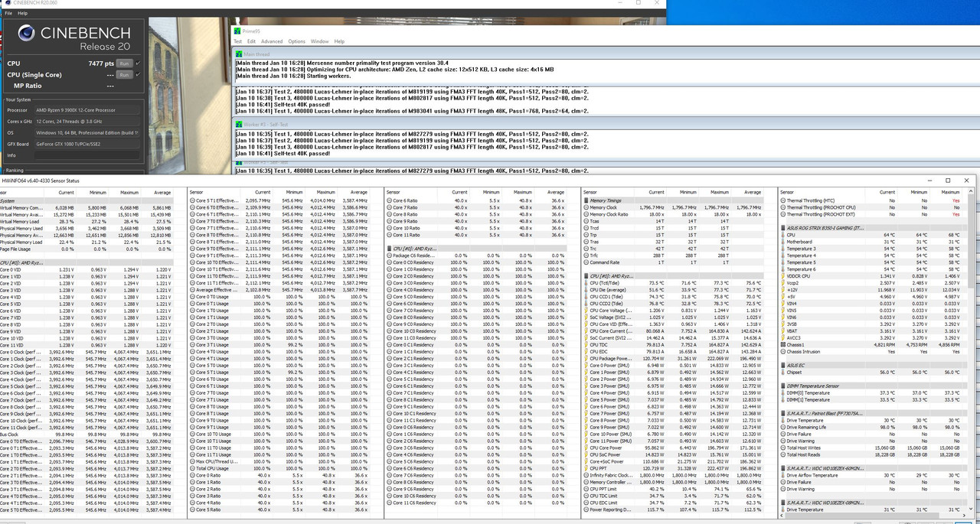This screenshot has width=980, height=524.
Task: Click the VDDCR CPU voltage icon
Action: tap(783, 275)
